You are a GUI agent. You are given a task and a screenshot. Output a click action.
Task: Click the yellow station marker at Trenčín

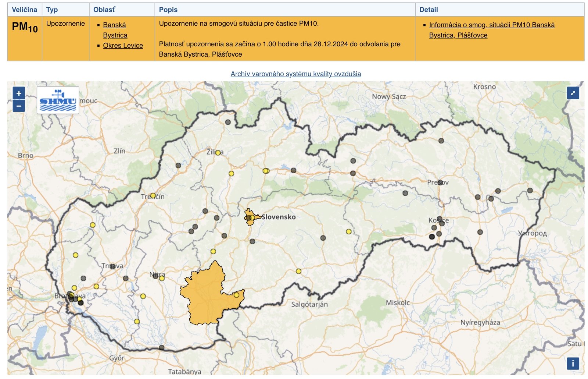[x=153, y=196]
